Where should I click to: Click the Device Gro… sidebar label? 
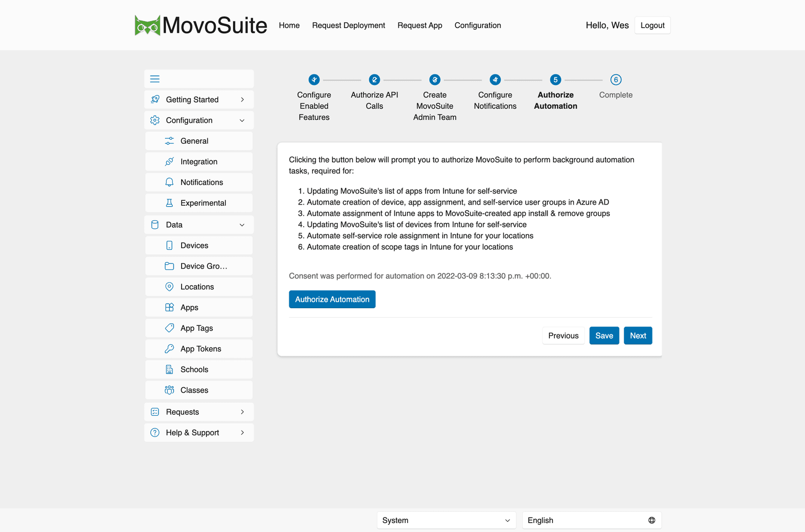coord(204,266)
